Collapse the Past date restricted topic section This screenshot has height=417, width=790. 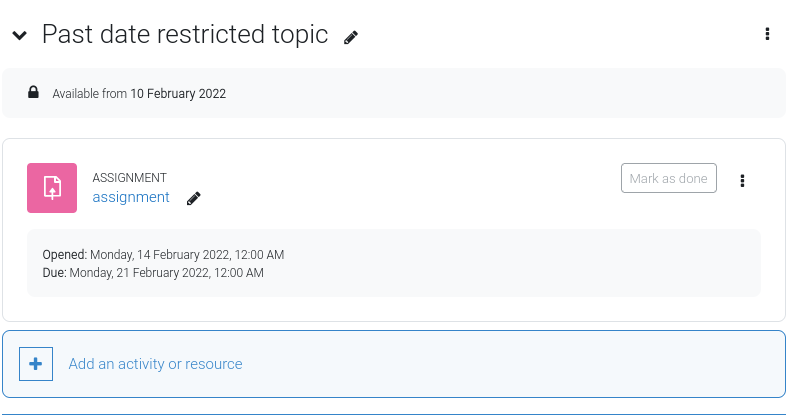point(20,35)
